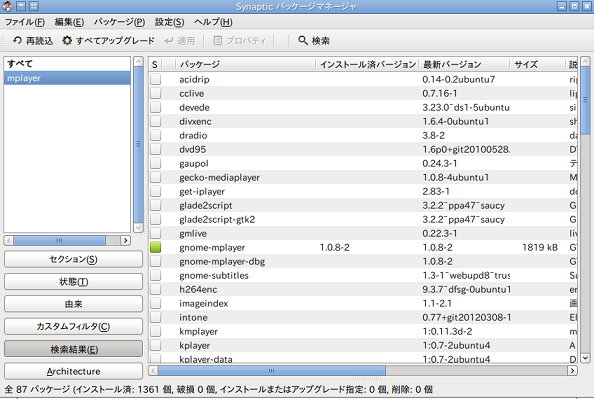Click the filter list scroll-down arrow
This screenshot has width=594, height=399.
(x=138, y=227)
